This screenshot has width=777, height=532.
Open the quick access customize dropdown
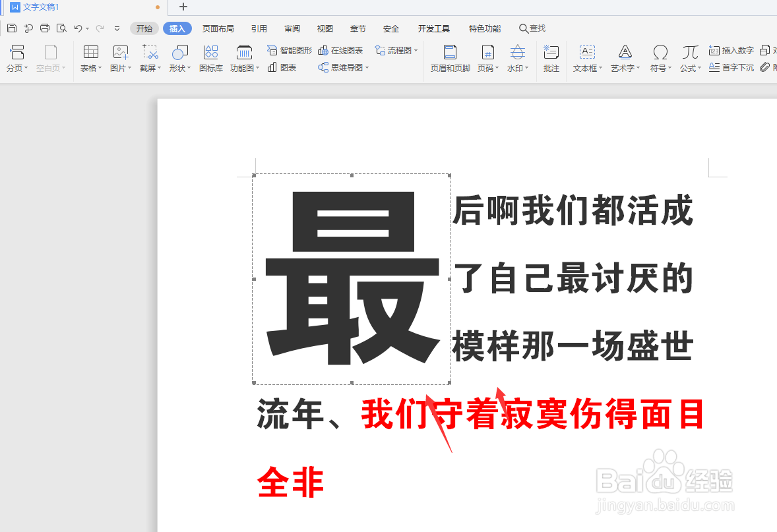[x=117, y=29]
